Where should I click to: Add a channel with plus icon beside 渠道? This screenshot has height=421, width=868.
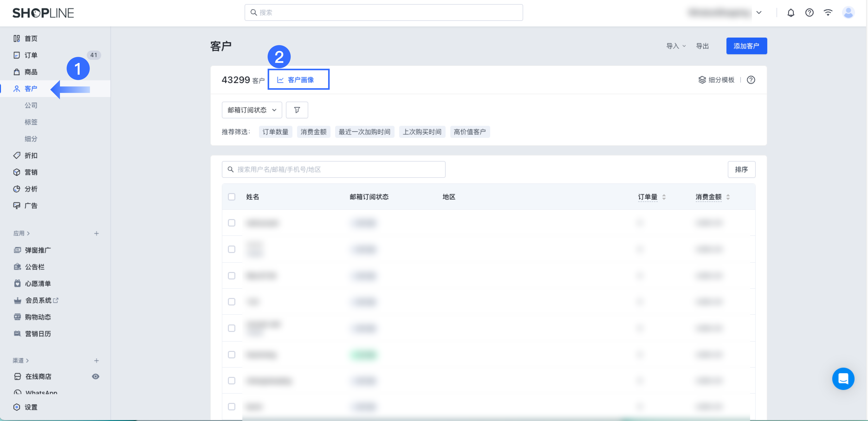coord(96,361)
